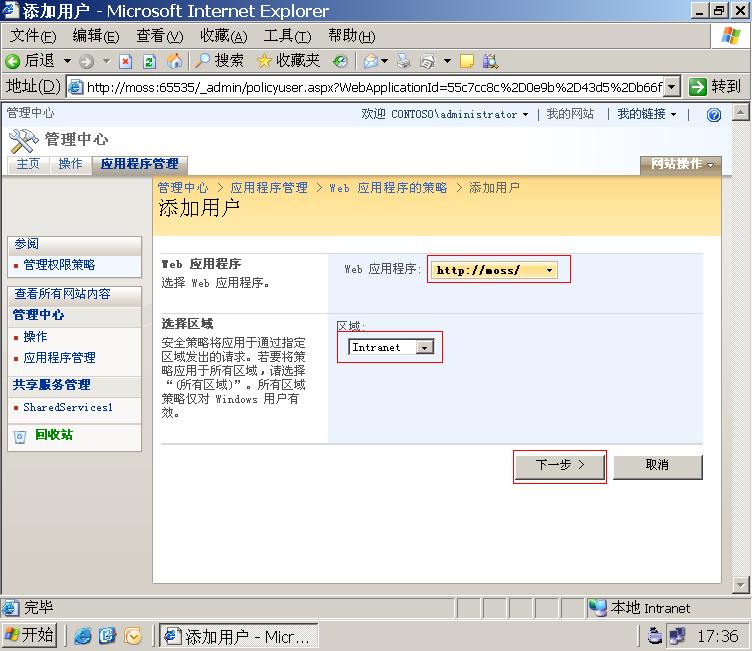Click the yellow Discuss note icon
The width and height of the screenshot is (752, 651).
467,61
